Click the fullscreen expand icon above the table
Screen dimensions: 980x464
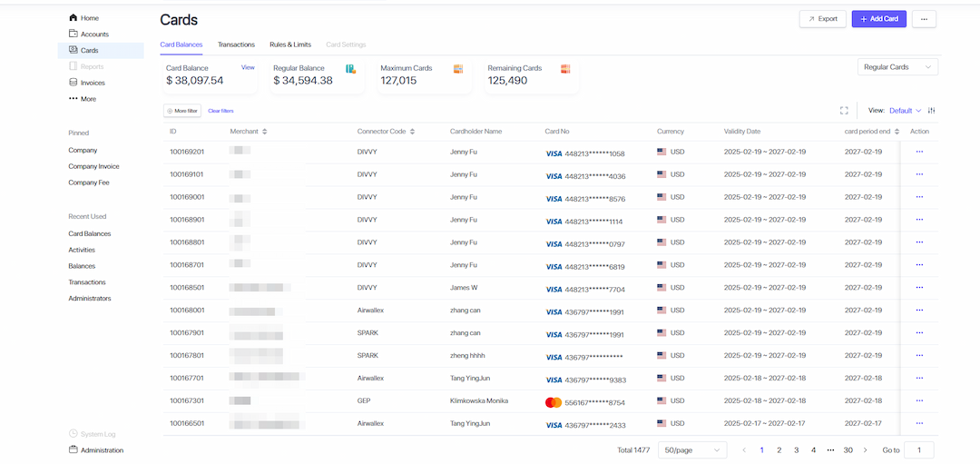click(x=844, y=111)
